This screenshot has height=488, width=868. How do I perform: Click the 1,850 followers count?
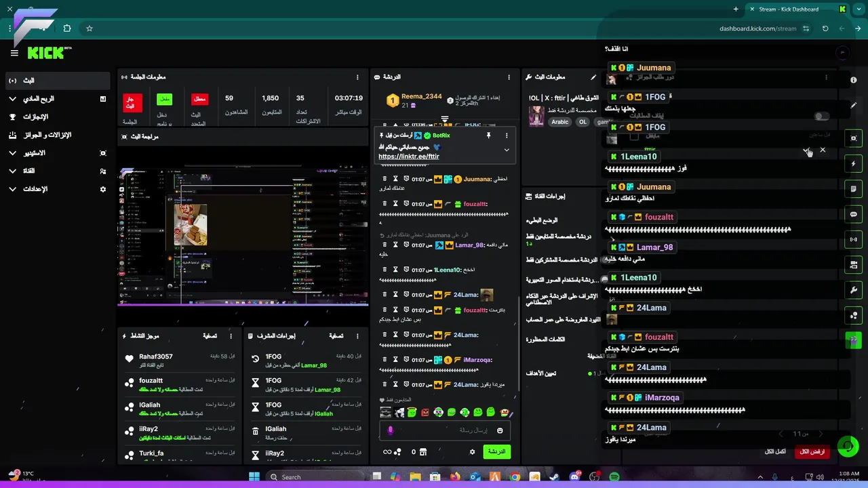[270, 98]
